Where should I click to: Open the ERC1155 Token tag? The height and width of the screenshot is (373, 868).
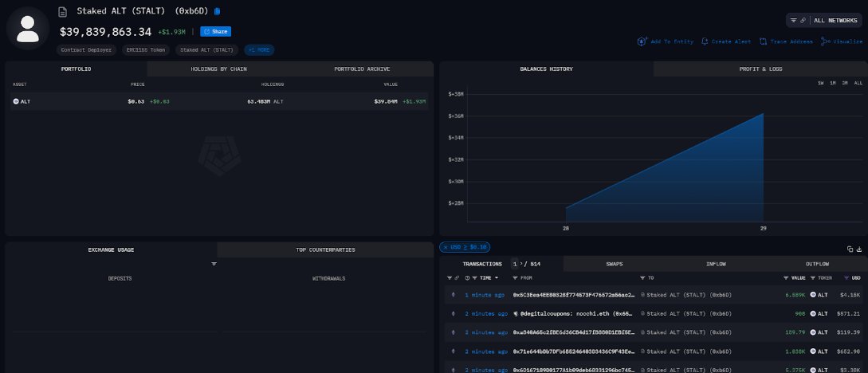[146, 49]
